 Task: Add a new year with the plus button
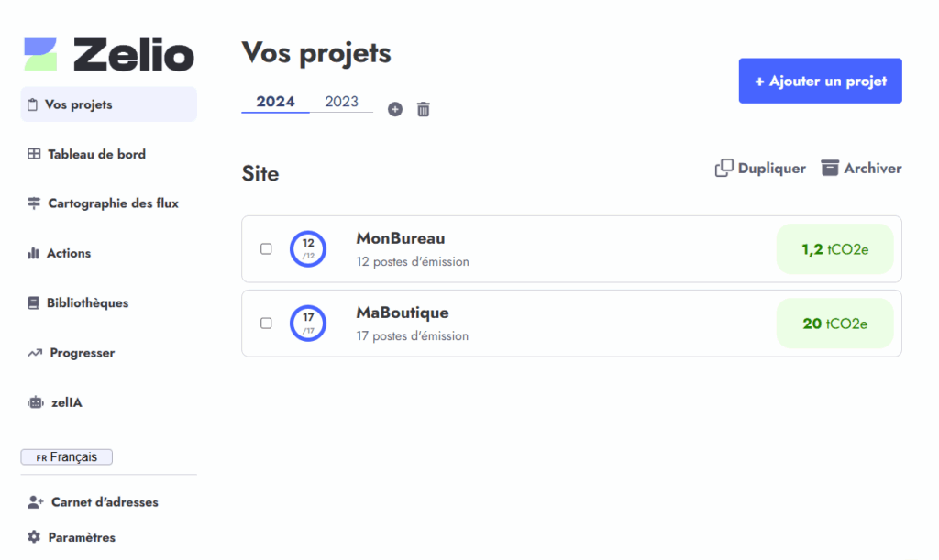395,109
